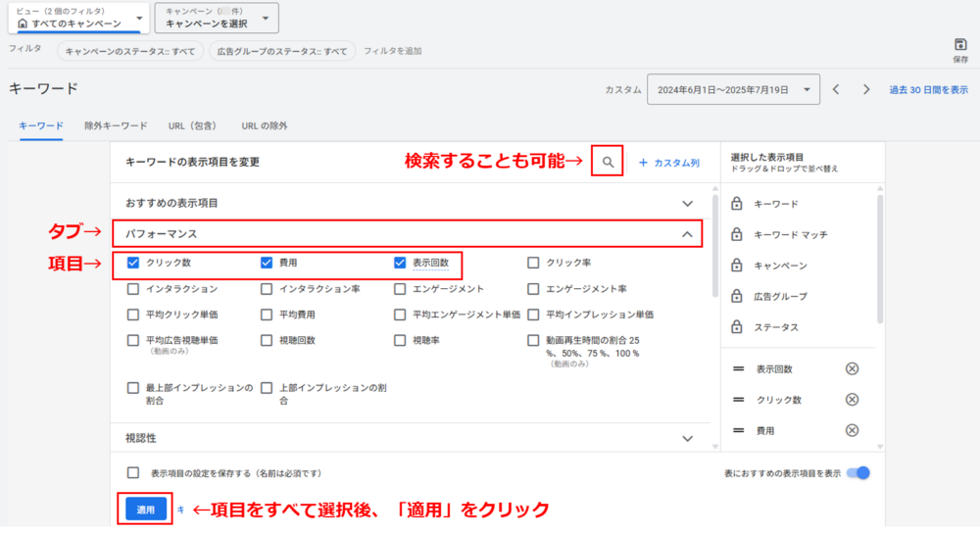Enable the クリック率 checkbox
The height and width of the screenshot is (534, 980).
point(533,263)
